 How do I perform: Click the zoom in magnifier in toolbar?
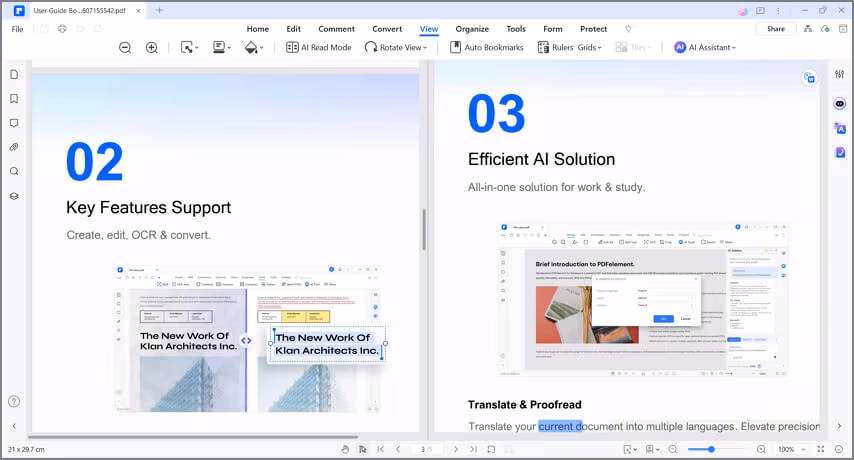(151, 47)
